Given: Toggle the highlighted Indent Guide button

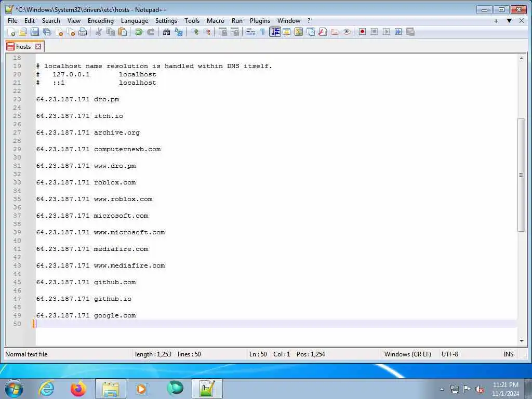Looking at the screenshot, I should [275, 32].
